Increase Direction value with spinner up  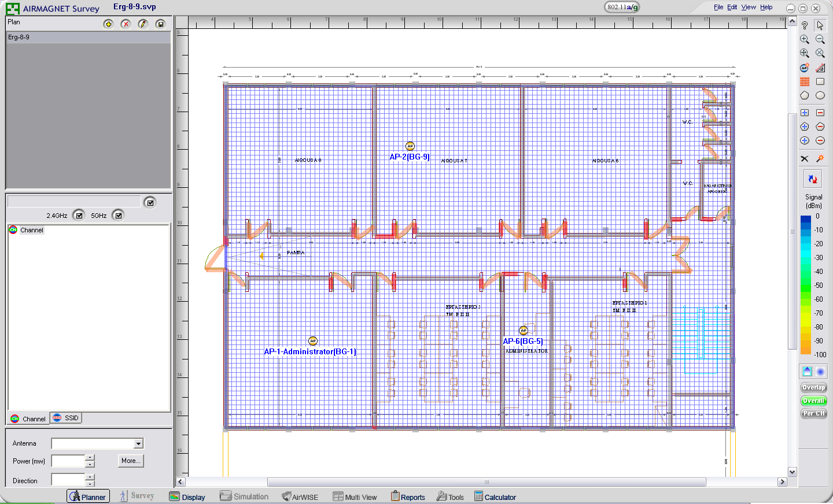[90, 477]
